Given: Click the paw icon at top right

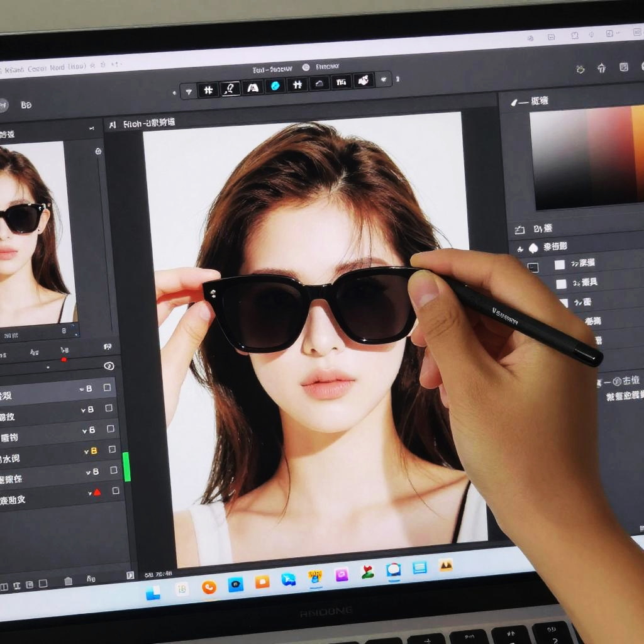Looking at the screenshot, I should 580,69.
